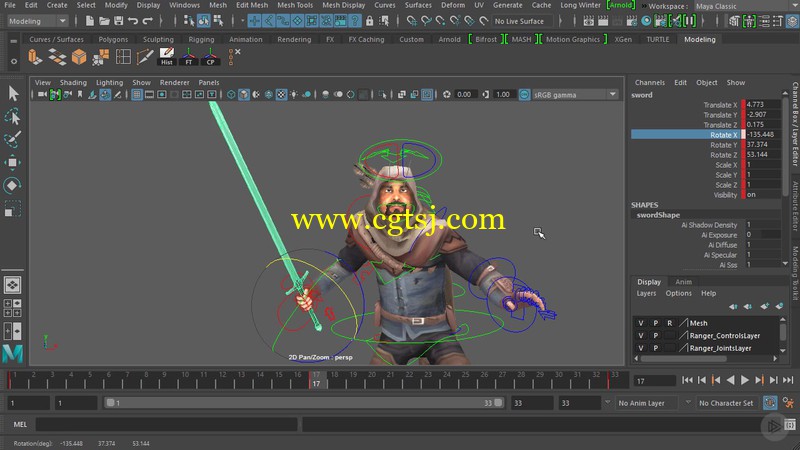The image size is (800, 450).
Task: Toggle auto keyframe icon
Action: tap(770, 403)
